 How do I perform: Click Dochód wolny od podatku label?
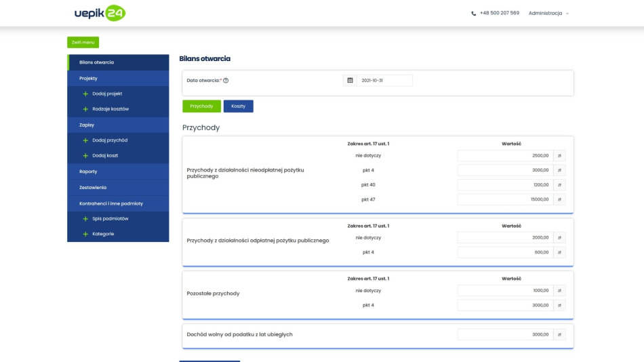pos(239,334)
